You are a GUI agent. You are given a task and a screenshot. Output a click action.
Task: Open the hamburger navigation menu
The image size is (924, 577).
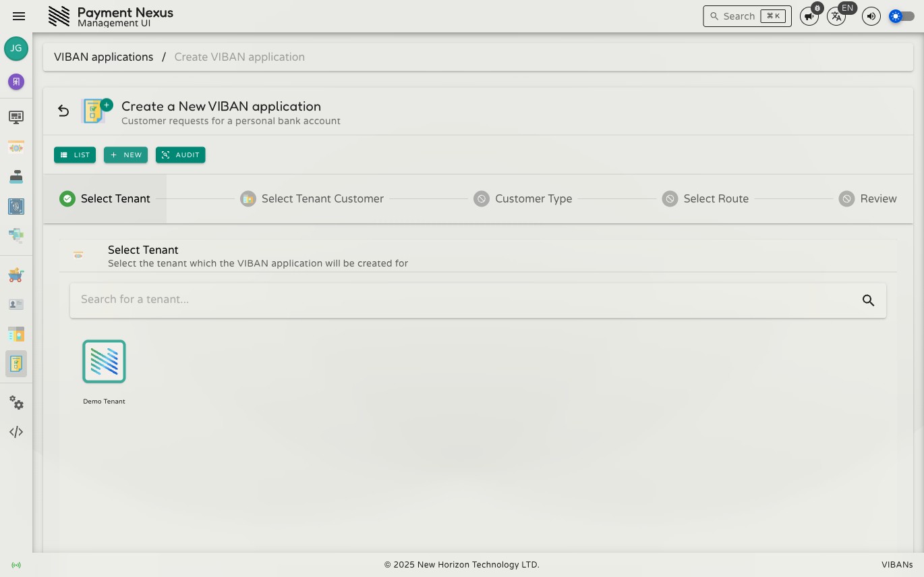[19, 16]
